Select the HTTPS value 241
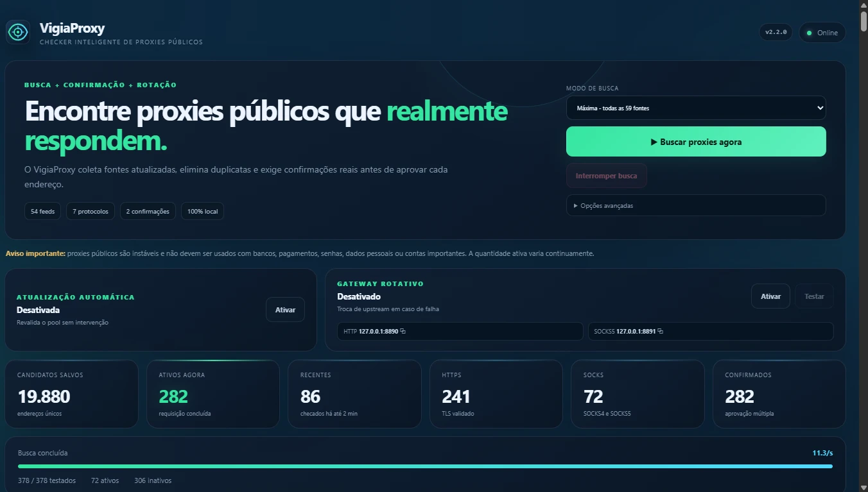 (456, 396)
